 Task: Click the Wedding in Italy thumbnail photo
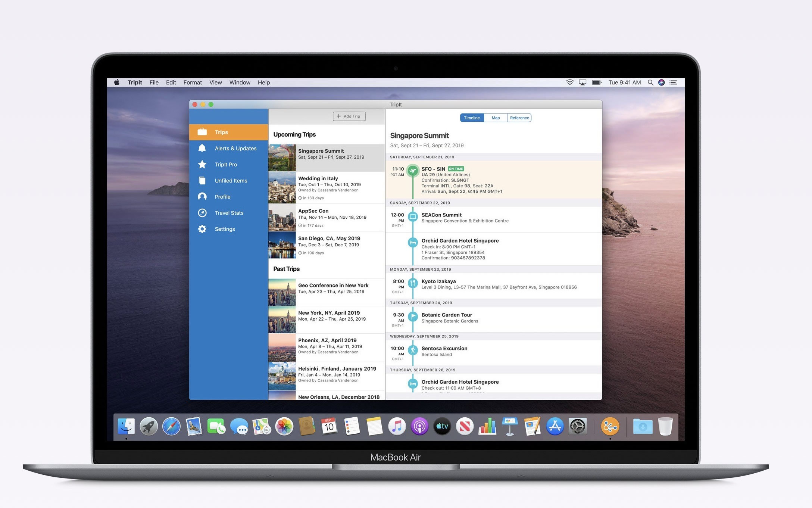click(282, 188)
